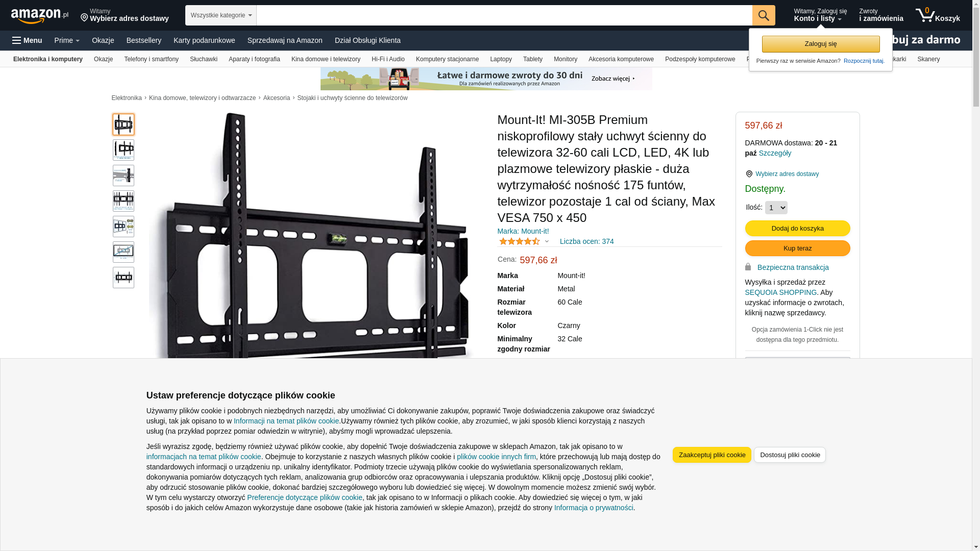Open the shopping cart Koszyk icon
Screen dimensions: 980x551
(938, 15)
